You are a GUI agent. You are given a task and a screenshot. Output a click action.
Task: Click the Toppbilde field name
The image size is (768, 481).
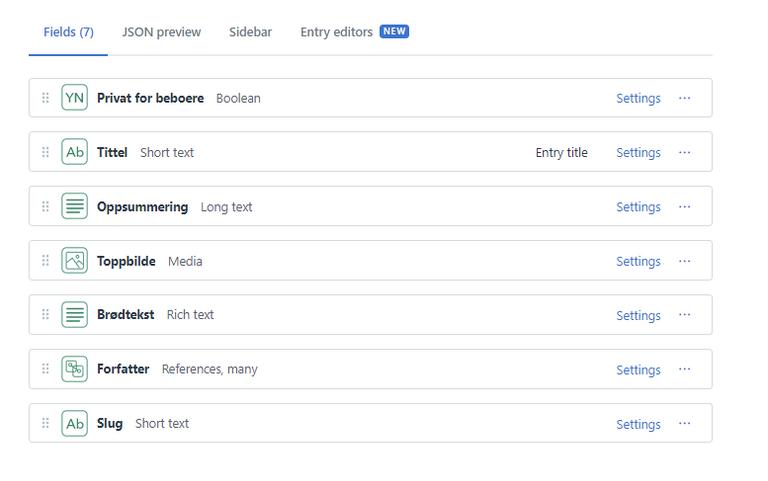pyautogui.click(x=126, y=261)
